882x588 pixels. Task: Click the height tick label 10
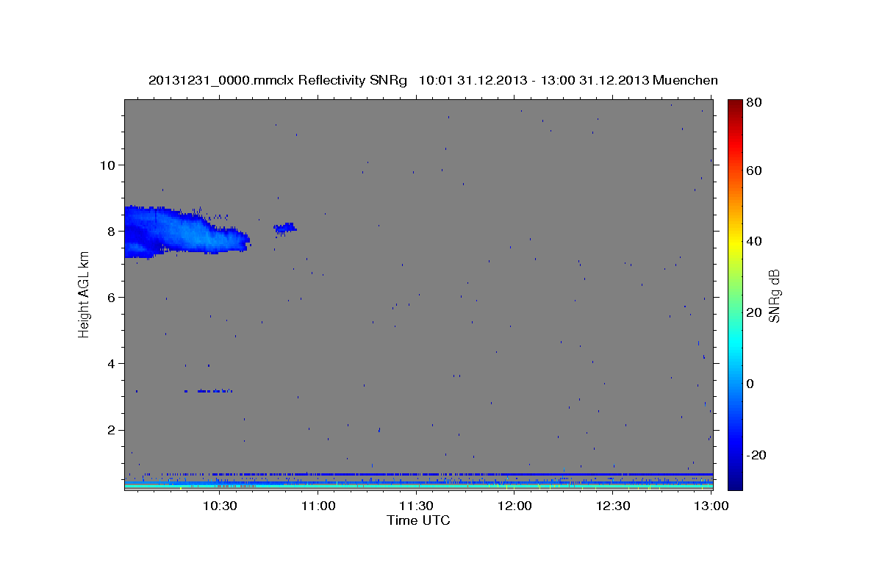click(107, 165)
